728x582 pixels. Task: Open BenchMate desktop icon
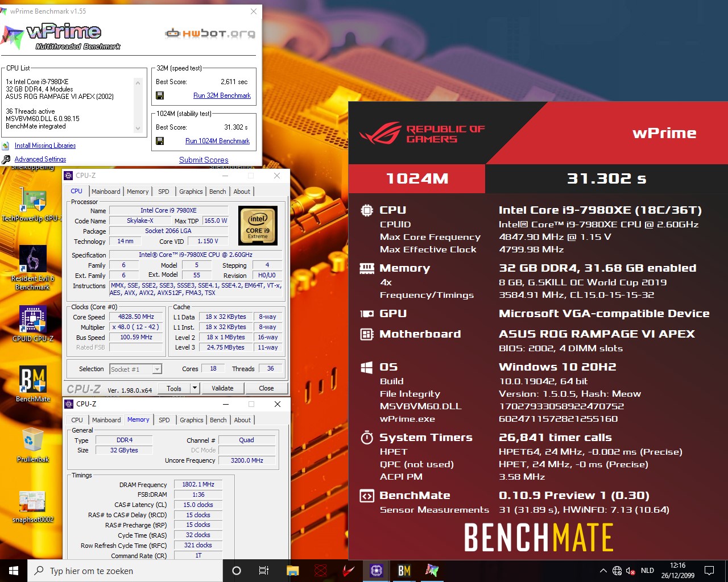[x=33, y=379]
